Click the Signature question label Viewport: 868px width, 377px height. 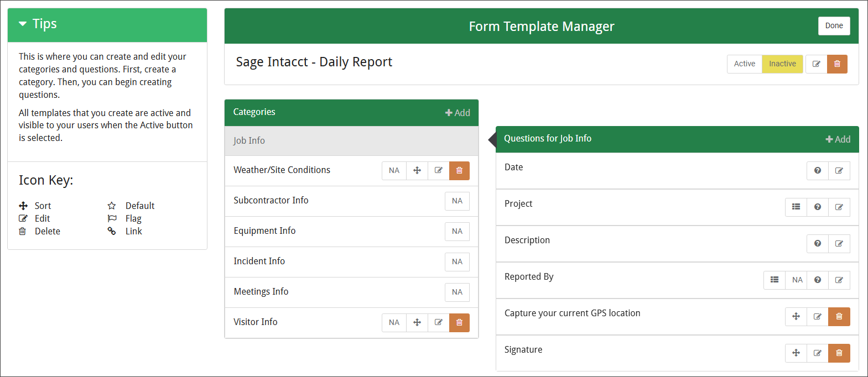523,350
